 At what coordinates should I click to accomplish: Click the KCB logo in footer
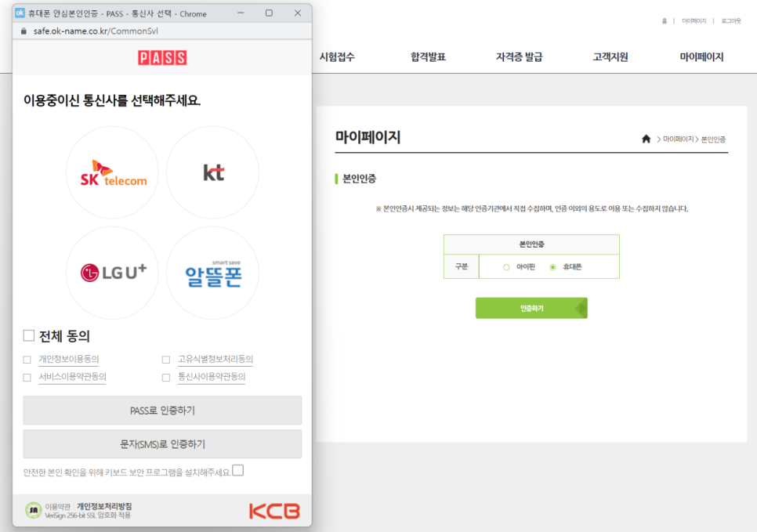[274, 511]
